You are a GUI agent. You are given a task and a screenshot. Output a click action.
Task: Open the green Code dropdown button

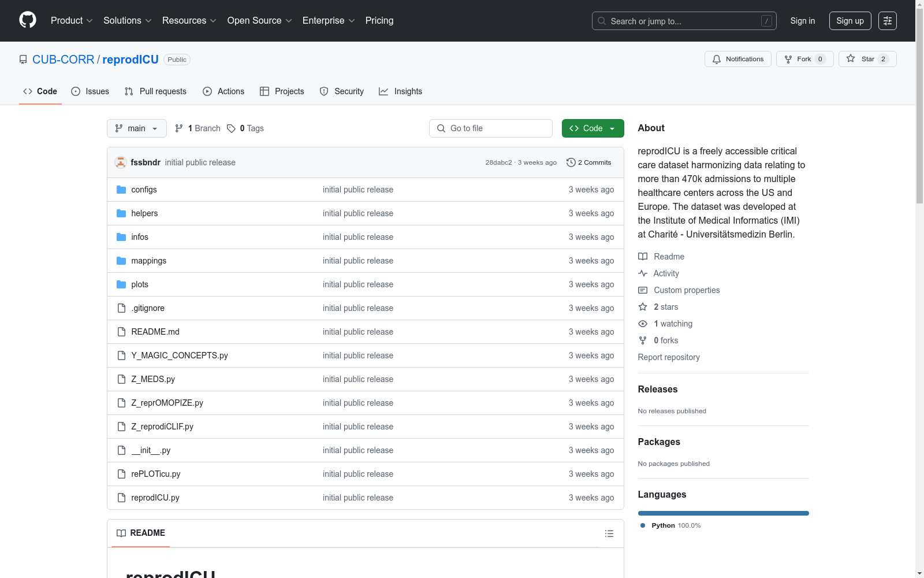click(x=593, y=128)
